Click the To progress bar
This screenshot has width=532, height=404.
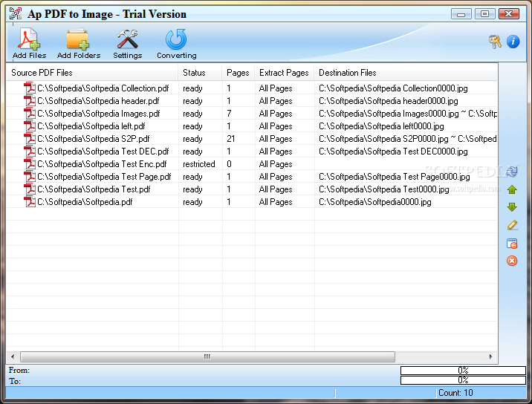(x=463, y=380)
